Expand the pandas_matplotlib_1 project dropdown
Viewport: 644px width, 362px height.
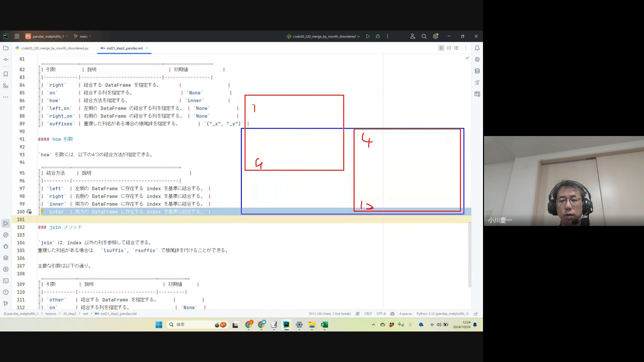(x=47, y=36)
